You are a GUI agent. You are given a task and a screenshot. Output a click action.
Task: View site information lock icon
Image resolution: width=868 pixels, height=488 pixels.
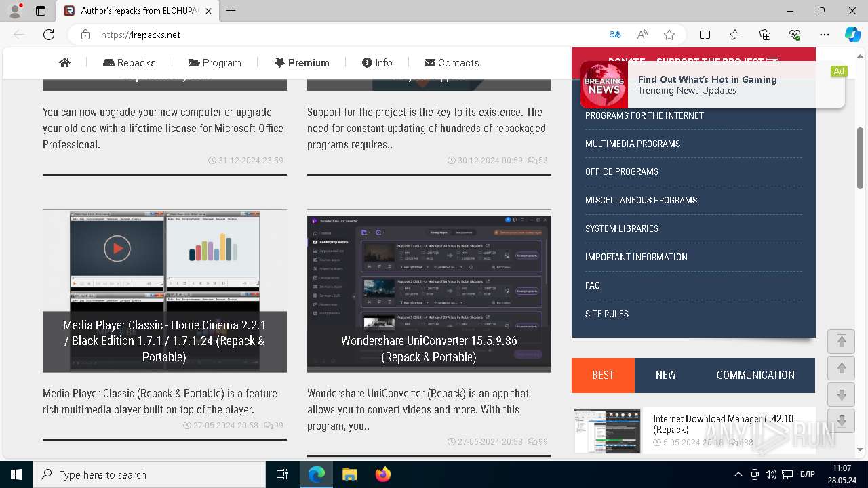point(85,35)
